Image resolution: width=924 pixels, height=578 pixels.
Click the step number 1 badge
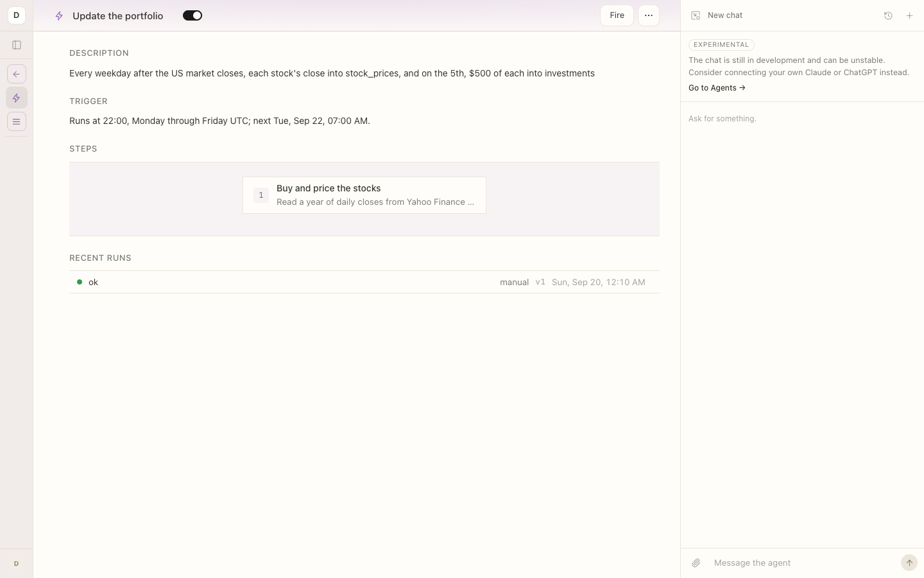tap(261, 195)
